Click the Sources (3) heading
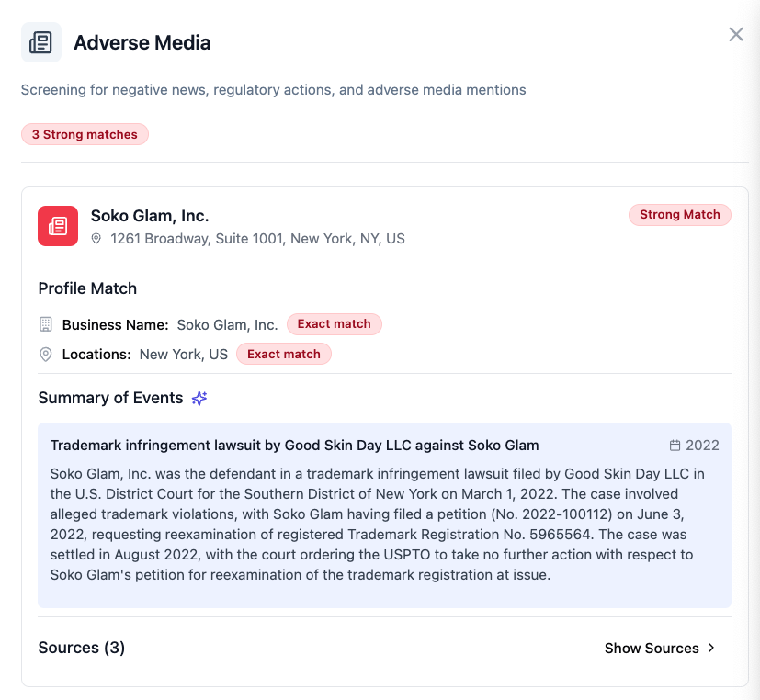The height and width of the screenshot is (700, 760). coord(82,649)
